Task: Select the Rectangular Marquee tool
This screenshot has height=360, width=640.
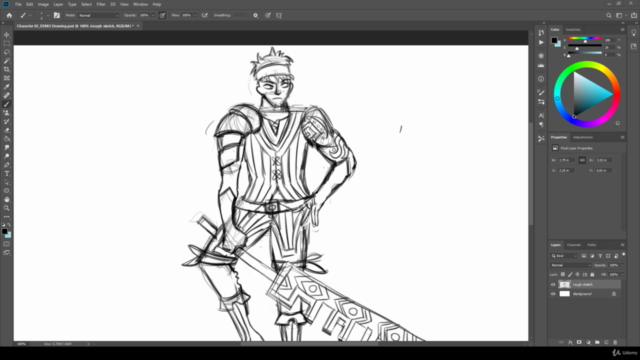Action: tap(7, 44)
